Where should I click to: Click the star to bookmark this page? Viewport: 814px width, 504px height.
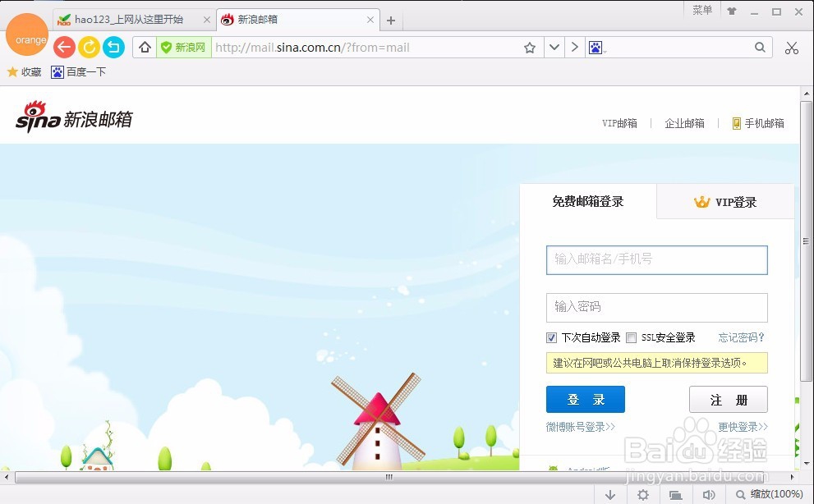click(530, 47)
